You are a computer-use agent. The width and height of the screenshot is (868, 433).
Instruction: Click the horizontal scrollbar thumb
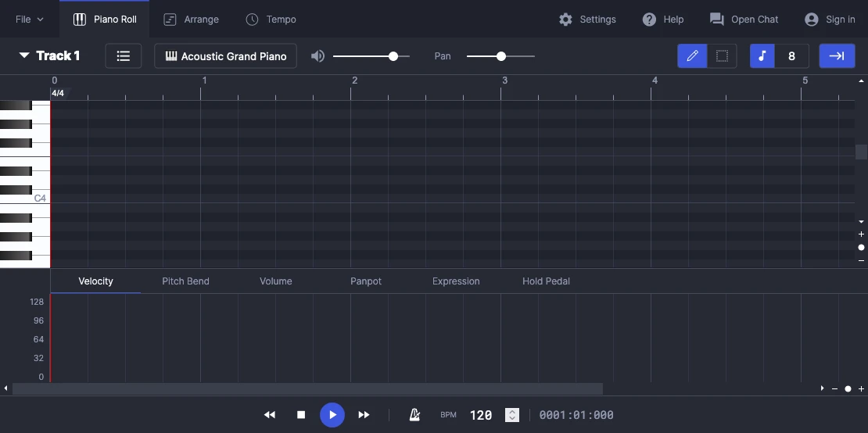[307, 388]
